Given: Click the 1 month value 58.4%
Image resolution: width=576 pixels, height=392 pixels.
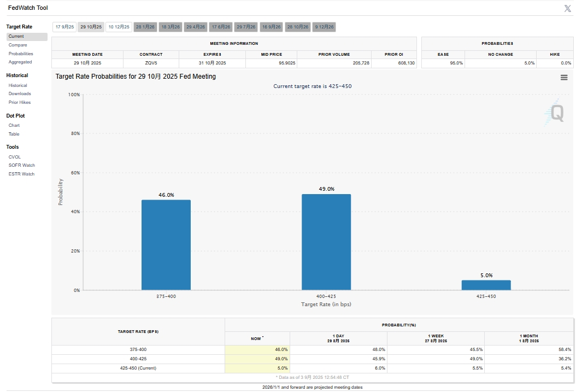Looking at the screenshot, I should pos(565,350).
